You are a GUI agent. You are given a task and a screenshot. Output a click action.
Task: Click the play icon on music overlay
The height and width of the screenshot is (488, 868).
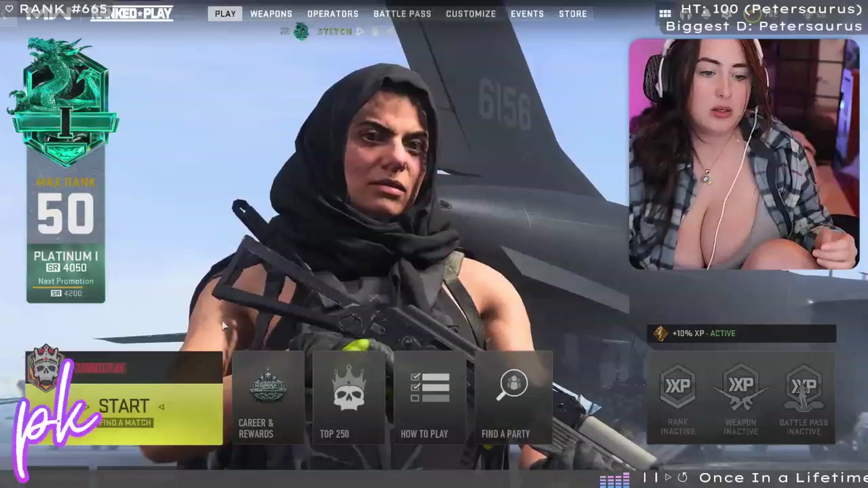pos(668,478)
